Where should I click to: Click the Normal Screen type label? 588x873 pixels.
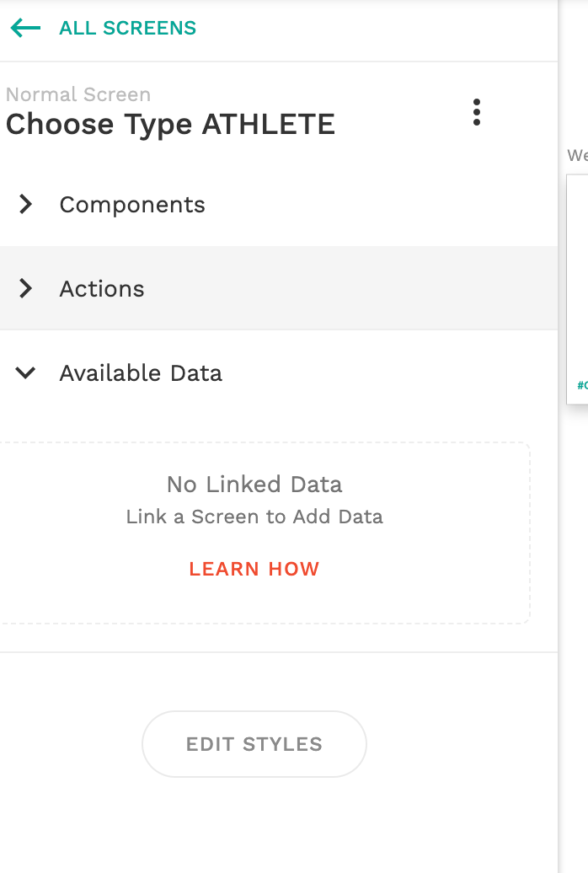(x=78, y=94)
